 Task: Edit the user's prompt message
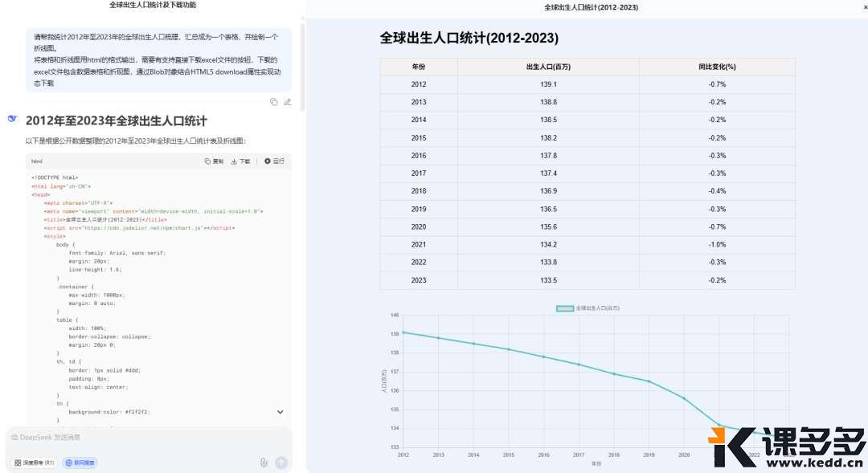tap(287, 102)
